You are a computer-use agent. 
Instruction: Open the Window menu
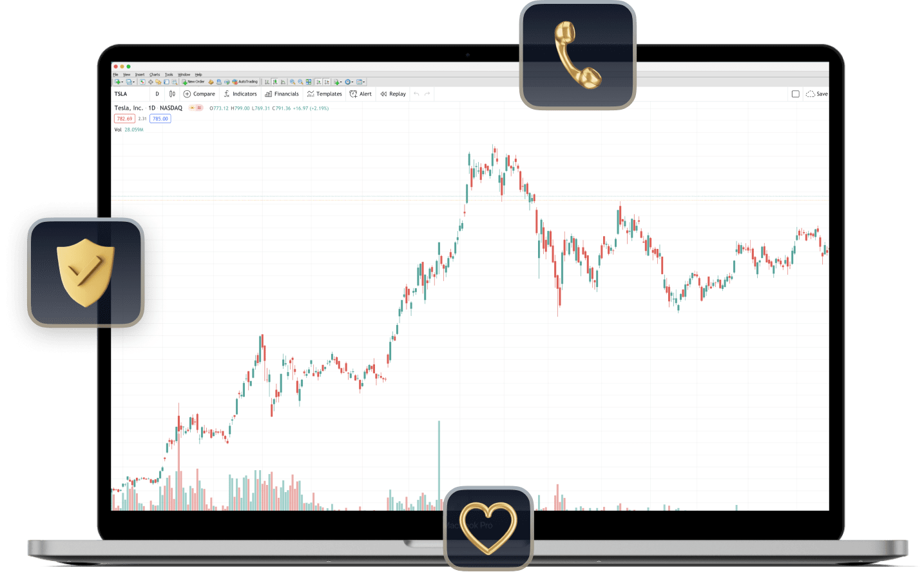[x=184, y=75]
